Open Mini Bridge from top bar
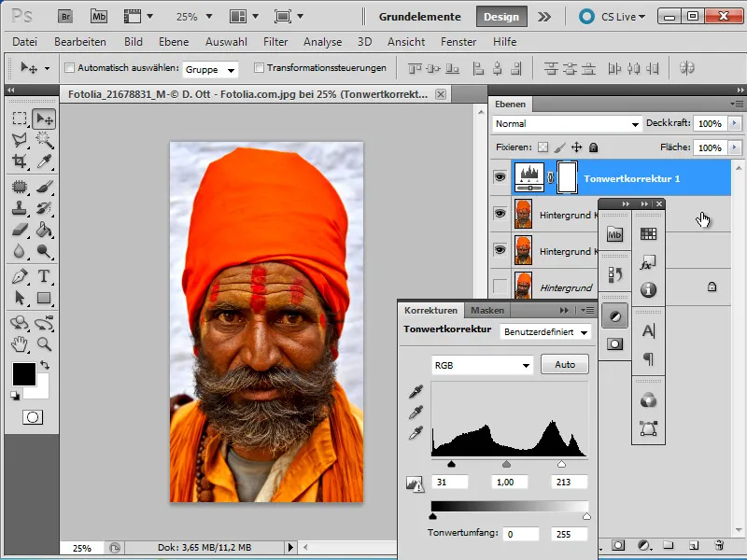 click(99, 17)
